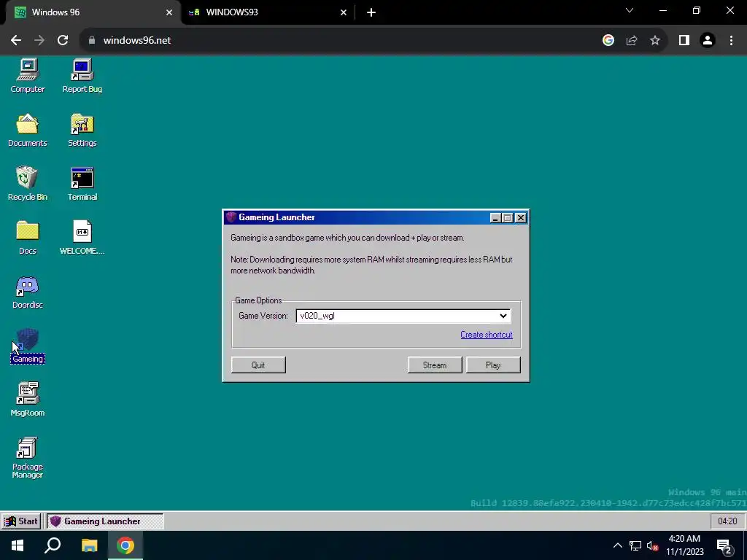Screen dimensions: 747x560
Task: Launch the Terminal desktop icon
Action: click(x=82, y=184)
